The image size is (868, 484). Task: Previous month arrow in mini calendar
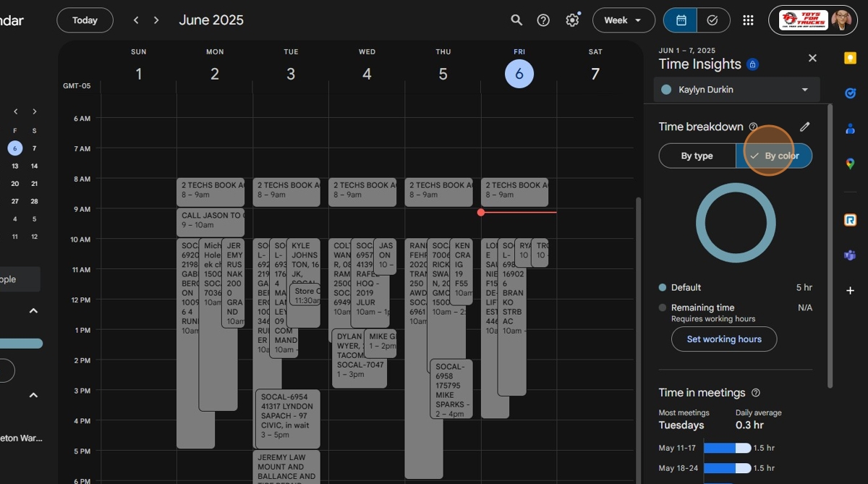pyautogui.click(x=15, y=111)
